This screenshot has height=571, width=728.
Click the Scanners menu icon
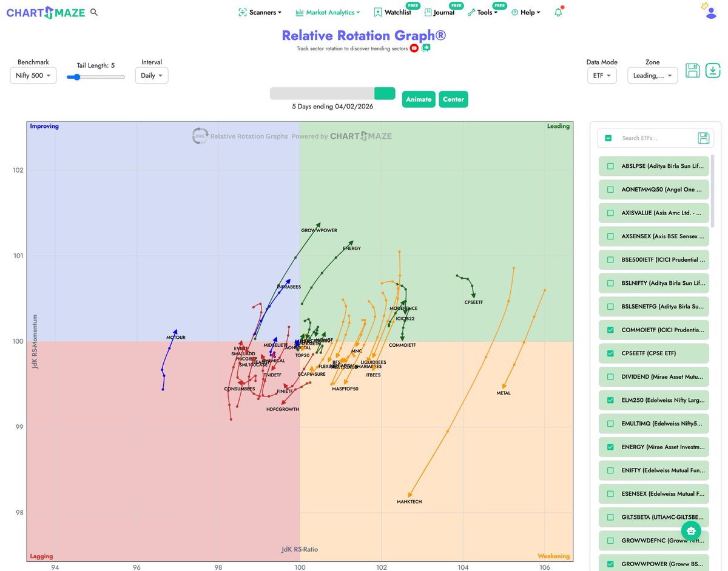(x=243, y=12)
